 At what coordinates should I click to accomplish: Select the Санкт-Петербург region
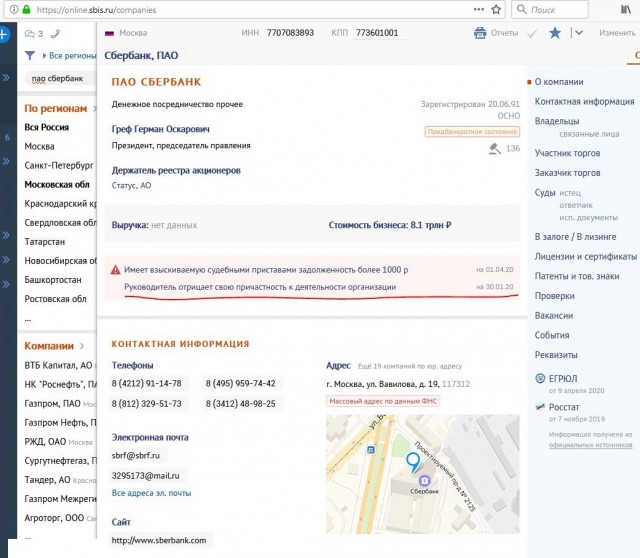point(59,165)
